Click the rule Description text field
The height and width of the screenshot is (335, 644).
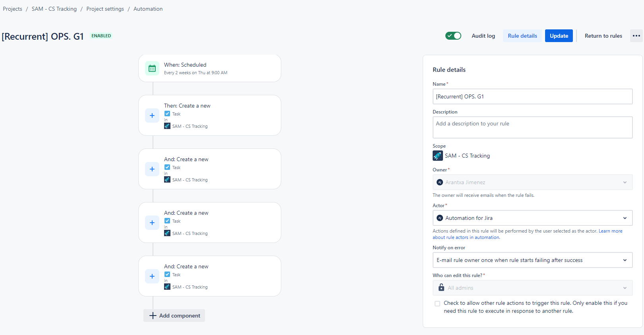tap(532, 127)
